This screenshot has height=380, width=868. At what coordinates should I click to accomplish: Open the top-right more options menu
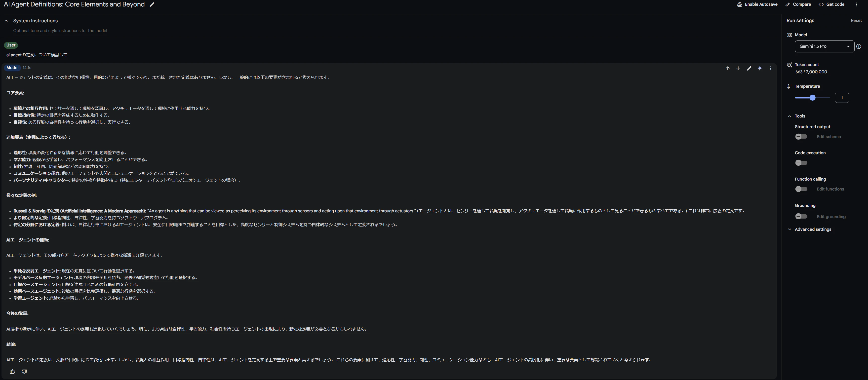(856, 4)
